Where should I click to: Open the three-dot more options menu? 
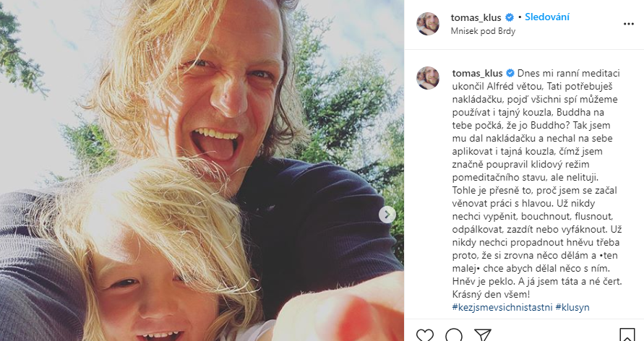tap(627, 23)
